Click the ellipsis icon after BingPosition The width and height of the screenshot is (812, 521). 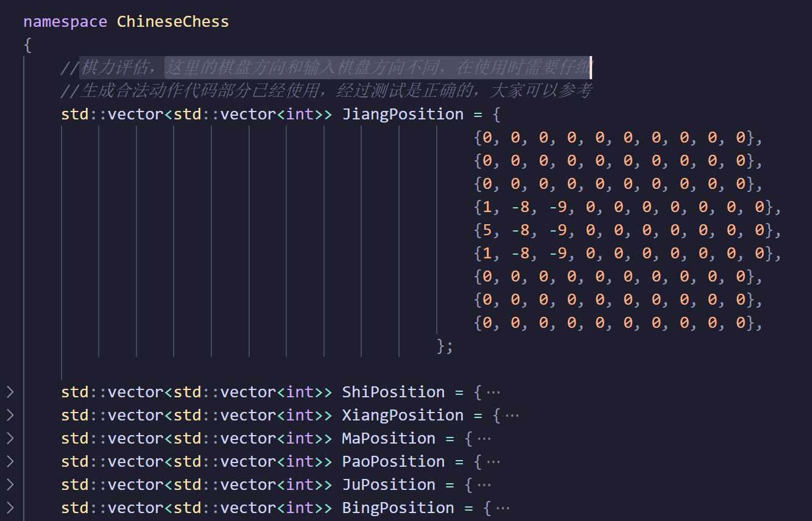pyautogui.click(x=503, y=508)
